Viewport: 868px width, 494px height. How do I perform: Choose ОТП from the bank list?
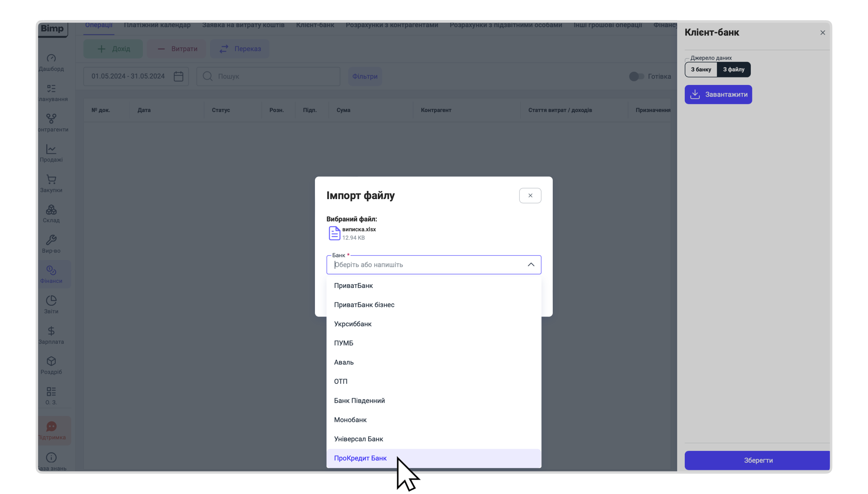pyautogui.click(x=434, y=381)
